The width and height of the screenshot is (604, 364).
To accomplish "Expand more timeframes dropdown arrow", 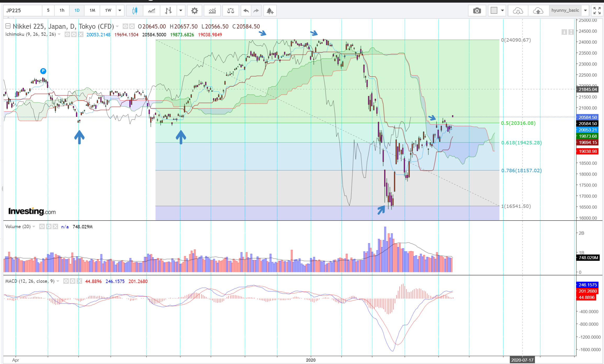I will (120, 10).
